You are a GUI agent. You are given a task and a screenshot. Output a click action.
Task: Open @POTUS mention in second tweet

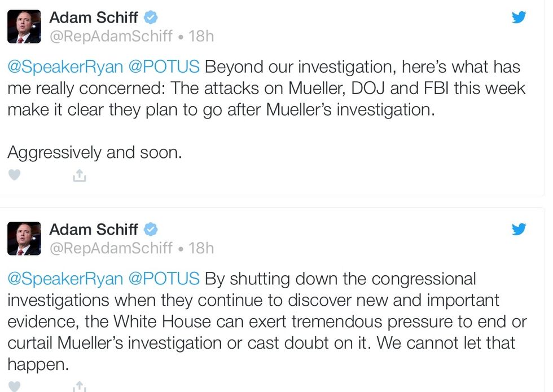pos(164,279)
